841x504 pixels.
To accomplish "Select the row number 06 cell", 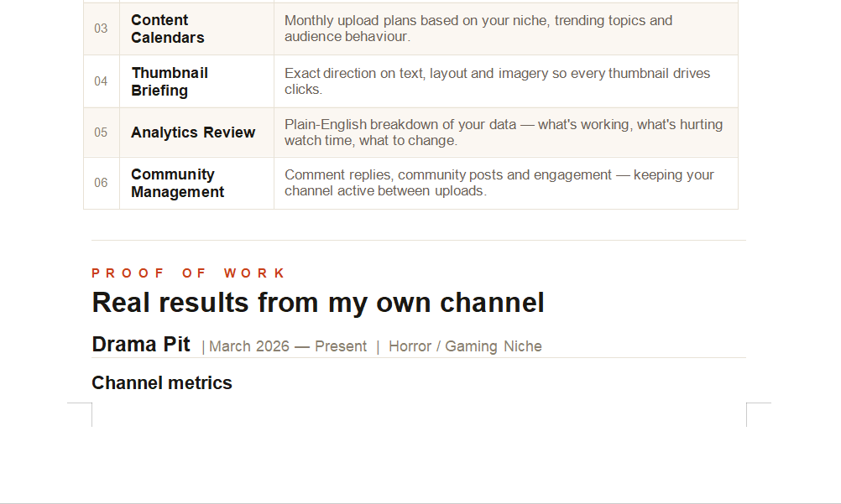I will pyautogui.click(x=102, y=183).
